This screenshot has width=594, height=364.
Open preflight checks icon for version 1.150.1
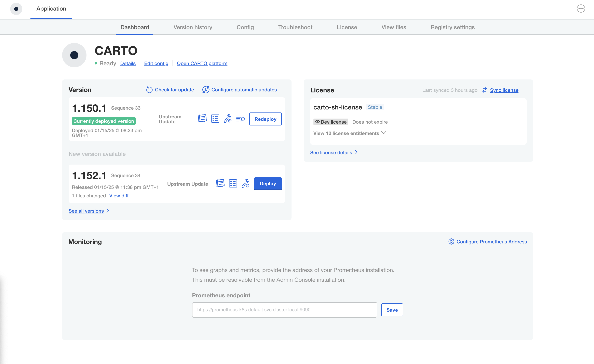coord(215,119)
